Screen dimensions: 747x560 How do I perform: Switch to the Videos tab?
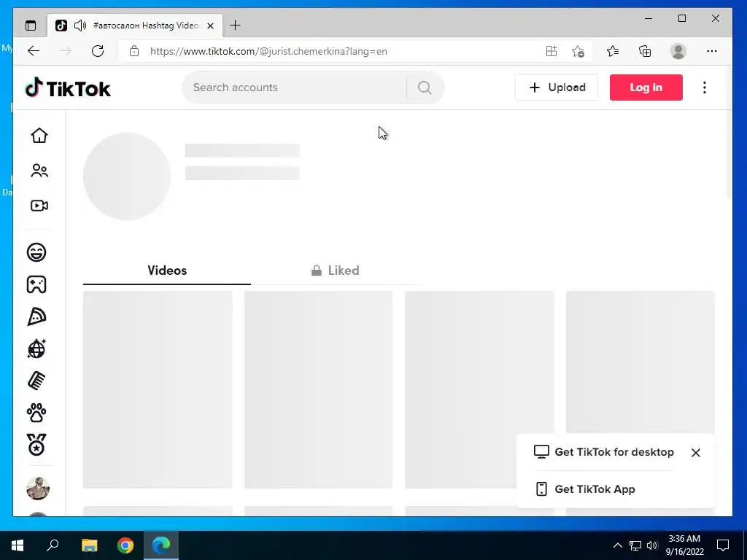[x=167, y=271]
